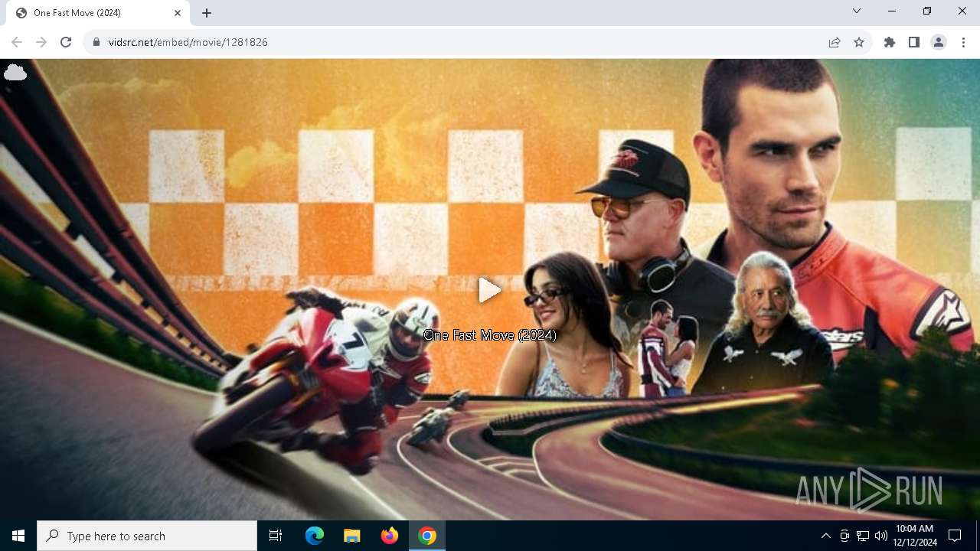Select the One Fast Move (2024) tab
This screenshot has height=551, width=980.
tap(98, 13)
